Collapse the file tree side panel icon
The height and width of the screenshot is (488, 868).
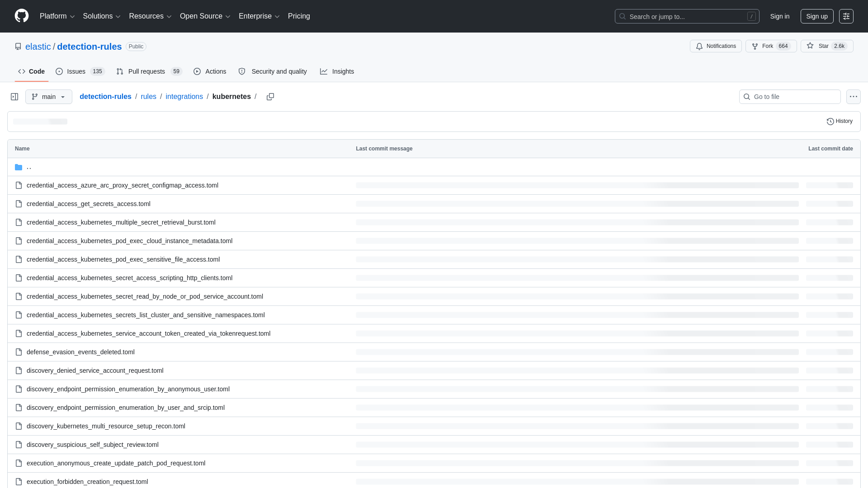coord(14,97)
